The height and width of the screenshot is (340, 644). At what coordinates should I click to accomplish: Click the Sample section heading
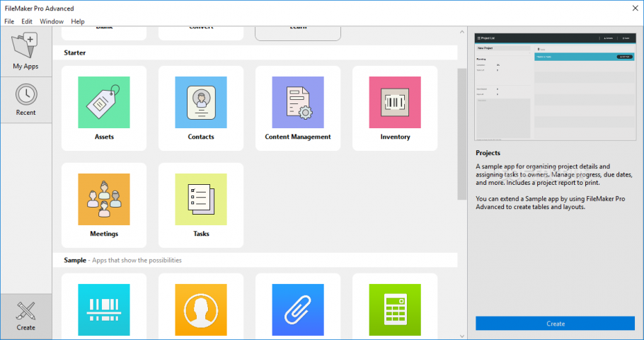coord(75,260)
